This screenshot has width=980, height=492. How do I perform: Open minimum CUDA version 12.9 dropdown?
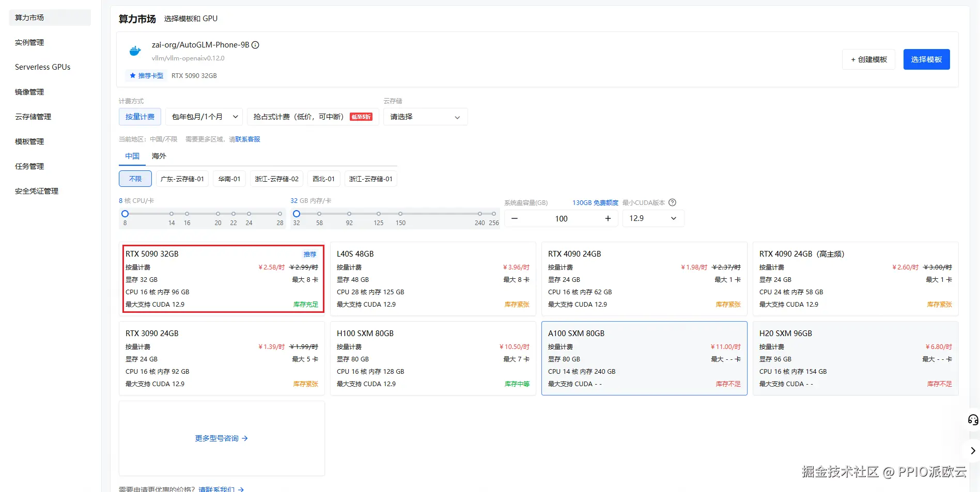click(x=653, y=218)
